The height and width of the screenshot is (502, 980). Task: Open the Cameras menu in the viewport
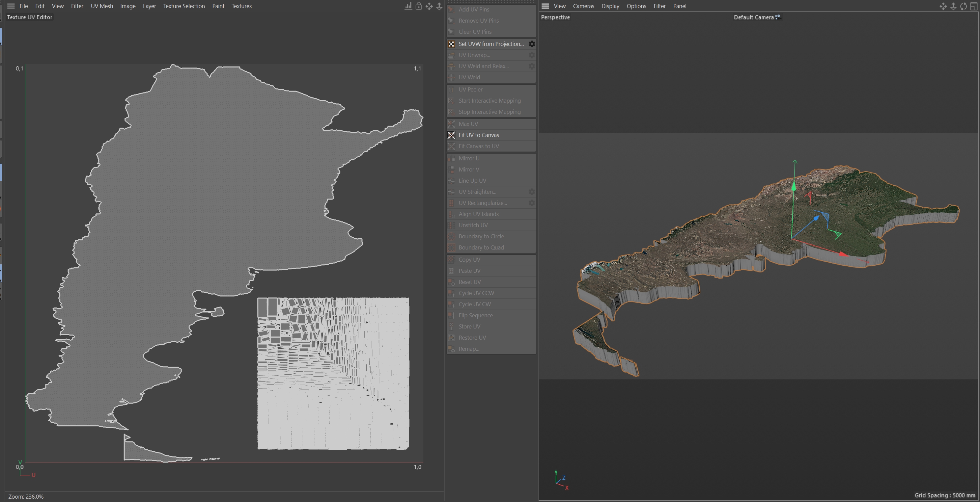[x=583, y=6]
